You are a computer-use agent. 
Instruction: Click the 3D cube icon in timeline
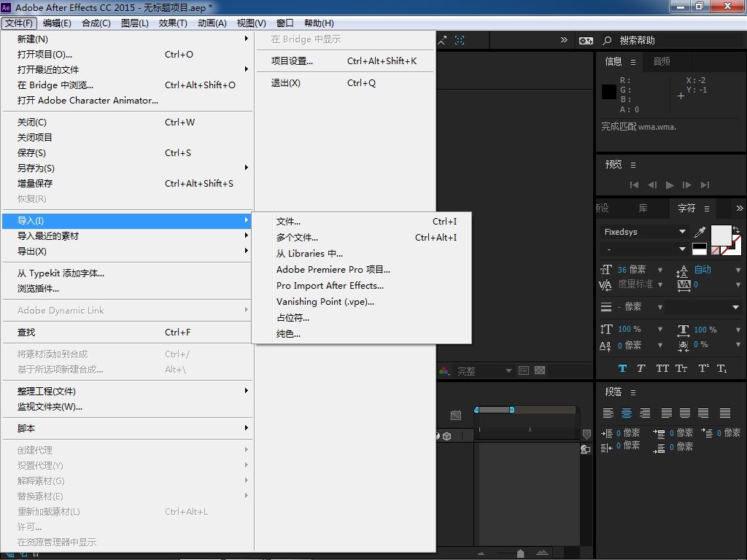(x=447, y=436)
